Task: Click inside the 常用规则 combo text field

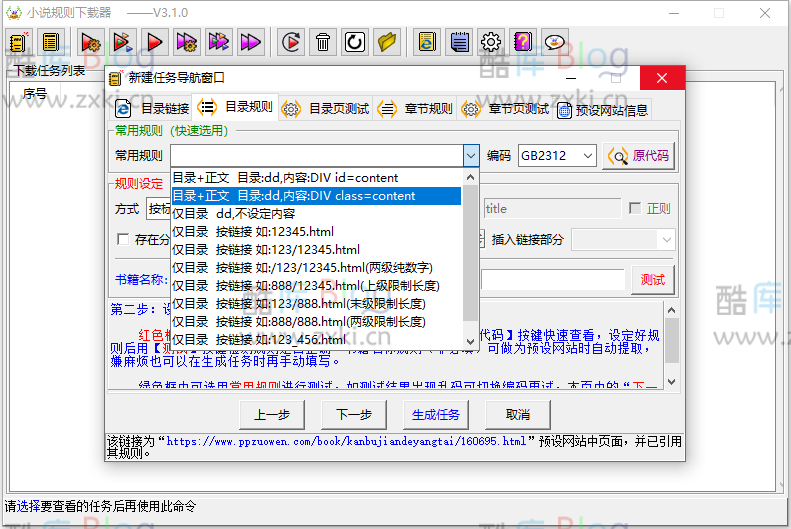Action: [x=317, y=156]
